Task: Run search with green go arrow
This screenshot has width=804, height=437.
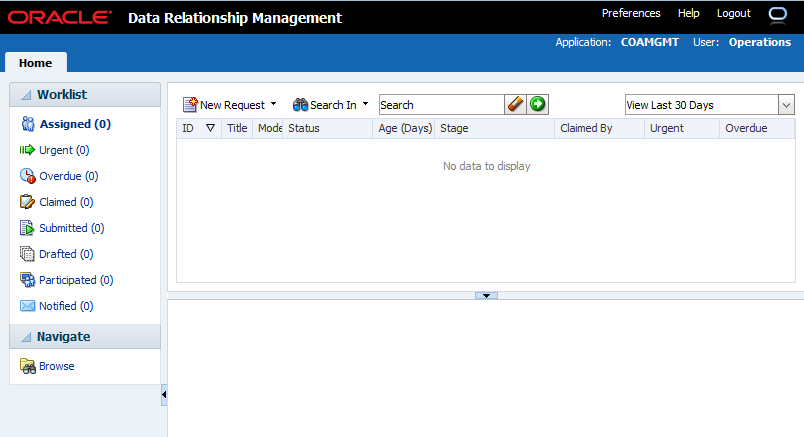Action: tap(537, 104)
